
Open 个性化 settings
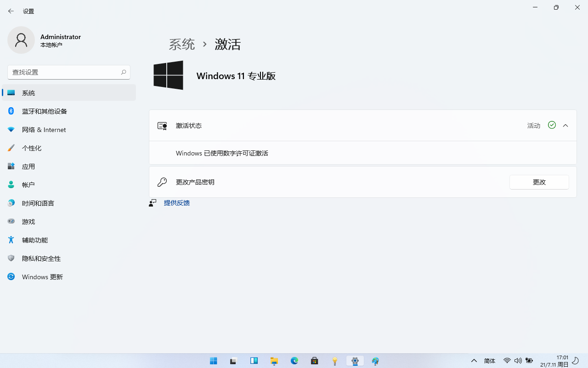pyautogui.click(x=69, y=148)
